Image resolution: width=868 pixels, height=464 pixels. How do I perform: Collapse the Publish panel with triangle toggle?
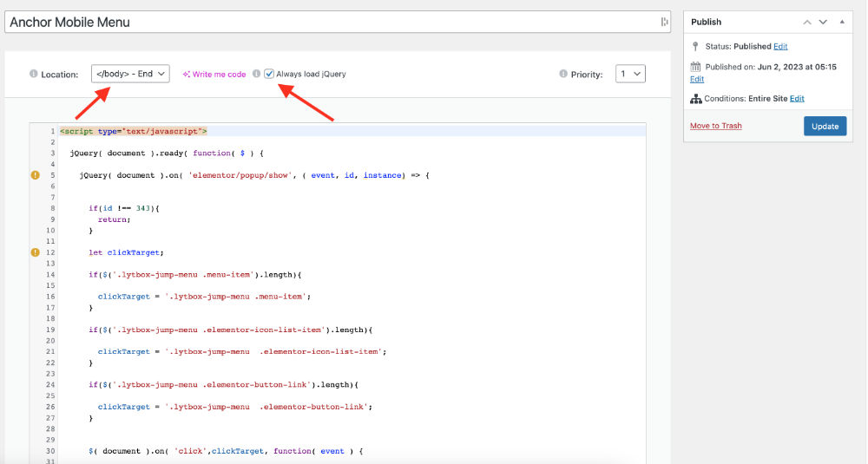(842, 23)
